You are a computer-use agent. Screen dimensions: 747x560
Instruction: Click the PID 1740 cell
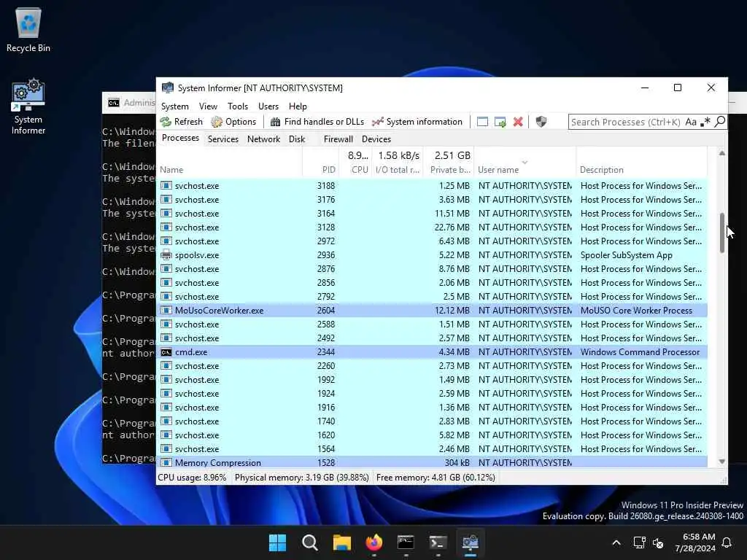pos(326,421)
